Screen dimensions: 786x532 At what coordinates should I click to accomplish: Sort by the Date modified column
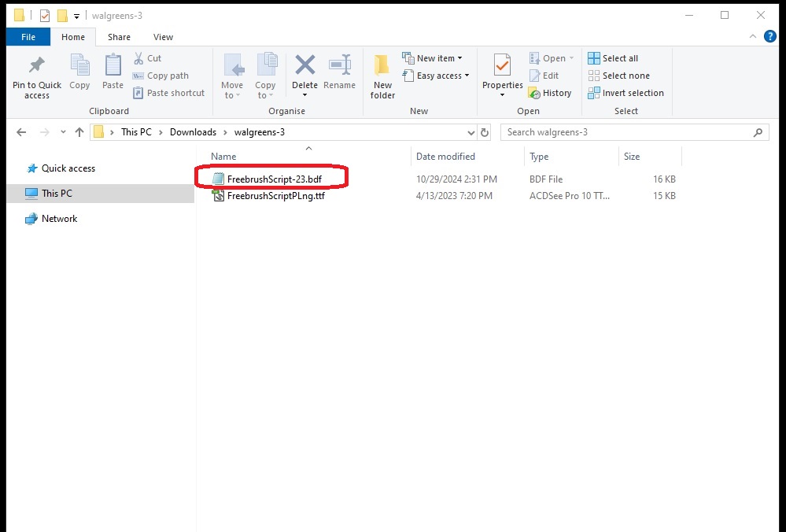pyautogui.click(x=445, y=157)
